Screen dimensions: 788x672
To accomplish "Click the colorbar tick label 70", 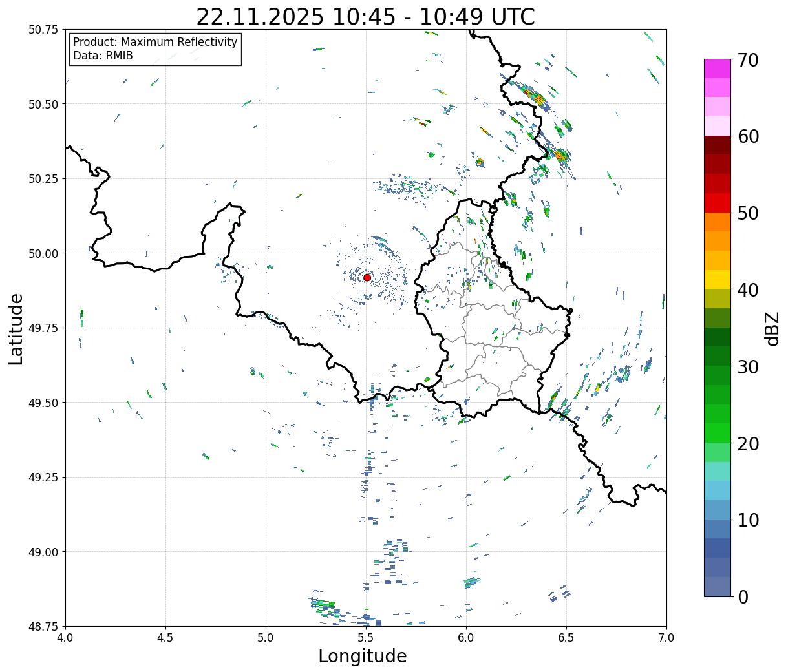I will 748,60.
